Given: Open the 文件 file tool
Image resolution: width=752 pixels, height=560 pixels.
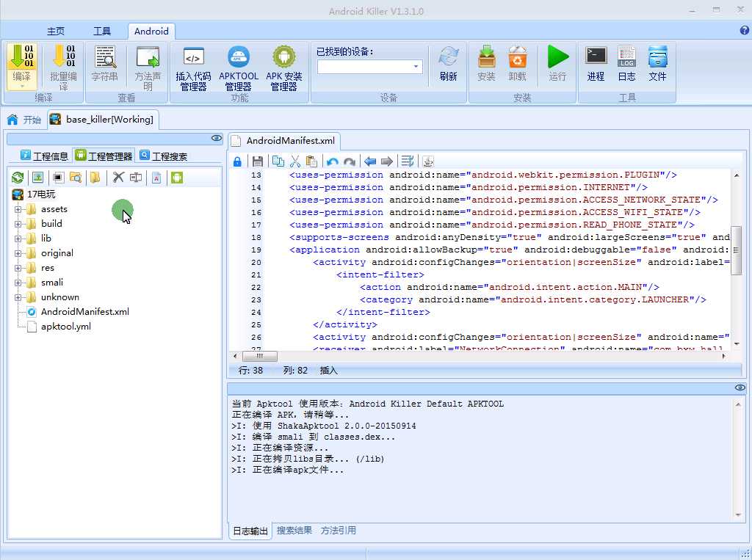Looking at the screenshot, I should [657, 63].
